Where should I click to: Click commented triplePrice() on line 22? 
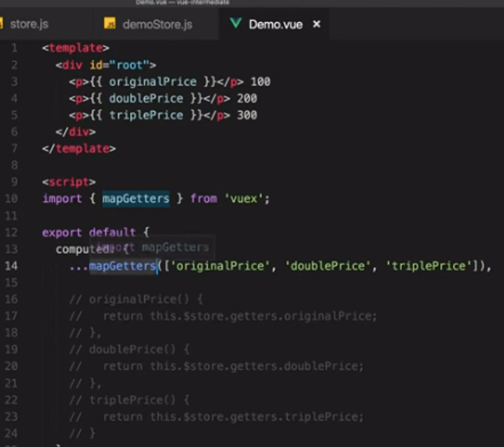point(130,400)
